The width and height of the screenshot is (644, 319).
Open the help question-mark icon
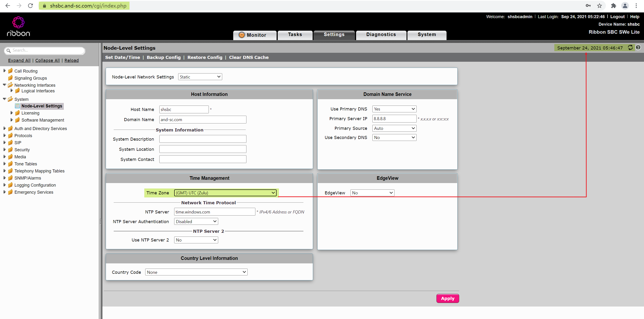tap(638, 48)
